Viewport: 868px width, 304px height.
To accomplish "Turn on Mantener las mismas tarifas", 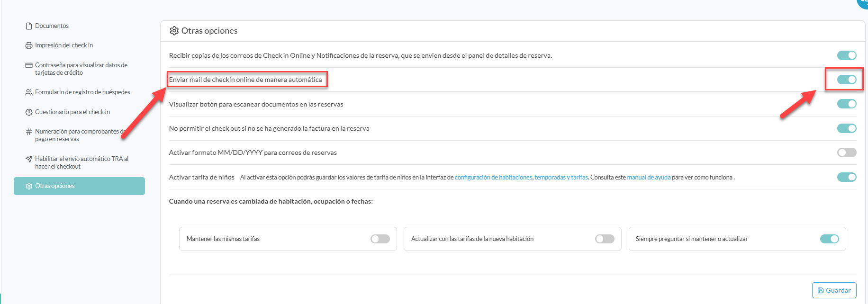I will point(380,239).
